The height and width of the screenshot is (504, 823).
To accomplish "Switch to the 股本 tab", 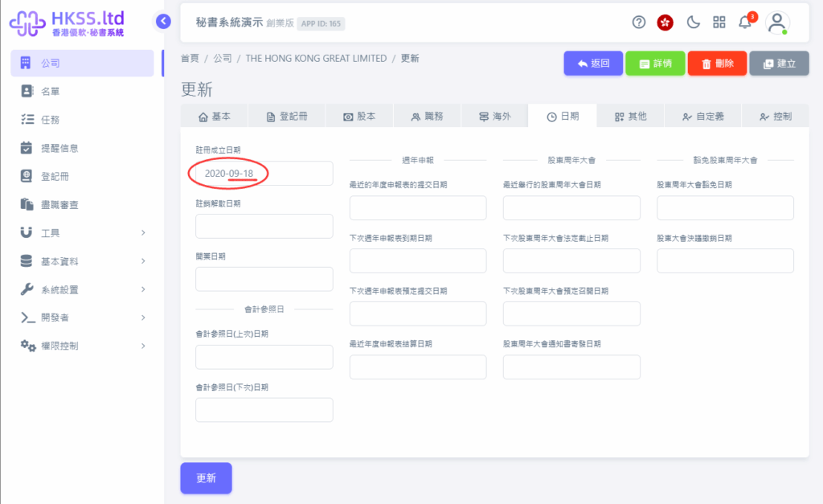I will [358, 117].
